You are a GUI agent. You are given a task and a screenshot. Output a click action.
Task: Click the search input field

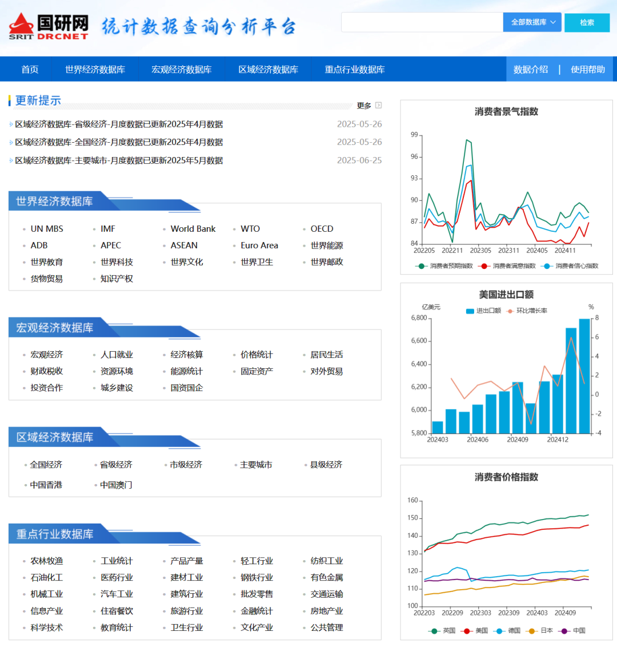(422, 22)
